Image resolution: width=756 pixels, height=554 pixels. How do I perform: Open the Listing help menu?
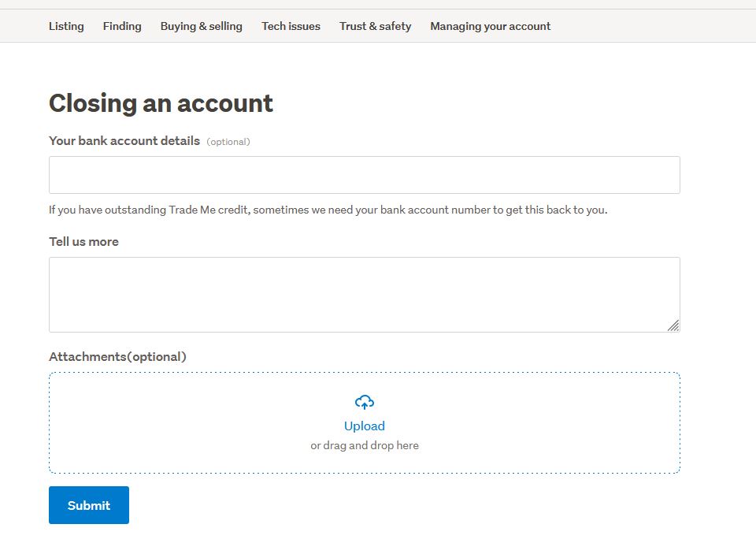point(66,26)
